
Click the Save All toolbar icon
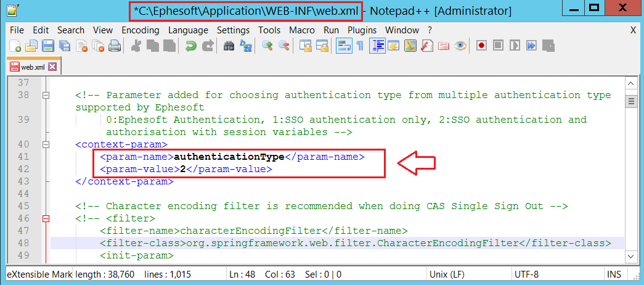click(65, 45)
